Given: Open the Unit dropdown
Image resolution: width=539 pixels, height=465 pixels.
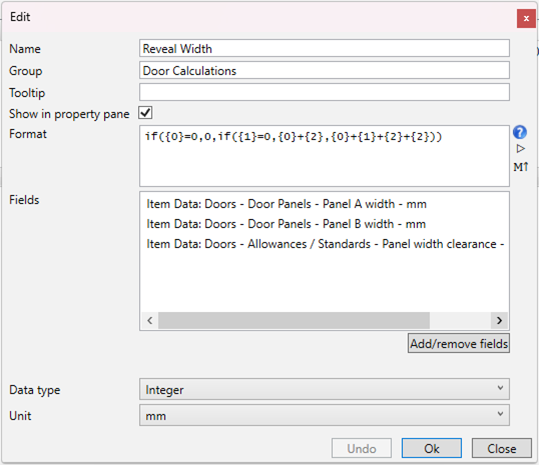Looking at the screenshot, I should (x=324, y=416).
